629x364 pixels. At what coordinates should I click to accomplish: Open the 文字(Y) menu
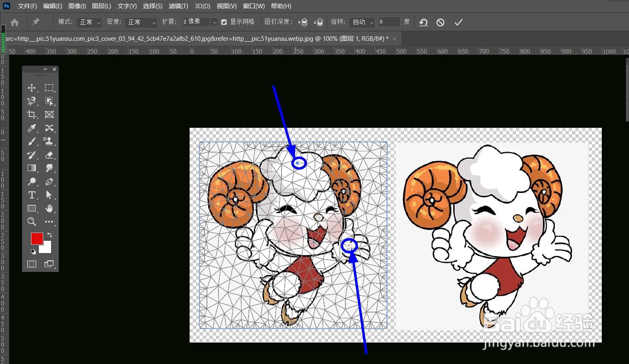tap(127, 6)
